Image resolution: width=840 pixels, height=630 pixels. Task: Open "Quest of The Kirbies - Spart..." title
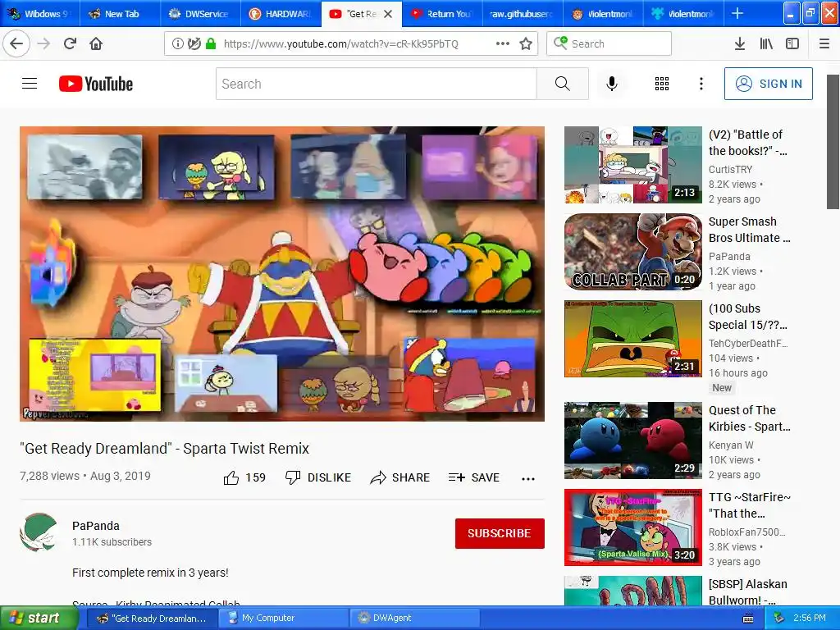[750, 418]
